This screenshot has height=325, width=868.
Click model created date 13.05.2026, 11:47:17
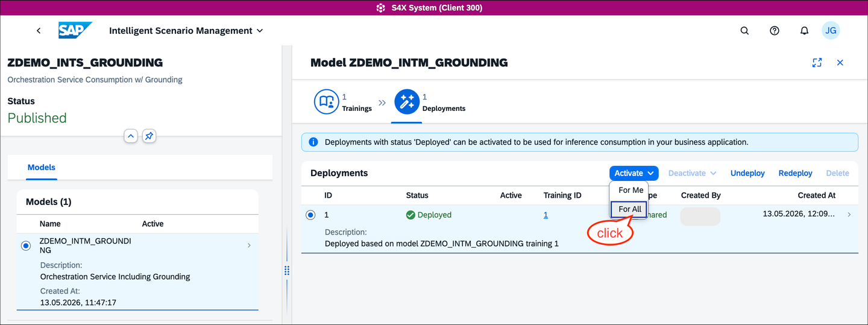78,302
